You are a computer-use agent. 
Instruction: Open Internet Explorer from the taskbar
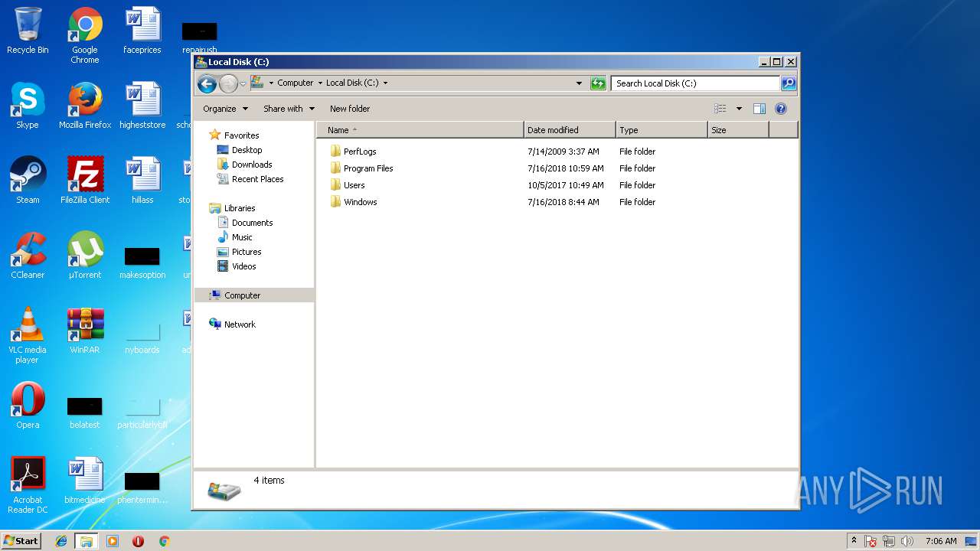(61, 541)
